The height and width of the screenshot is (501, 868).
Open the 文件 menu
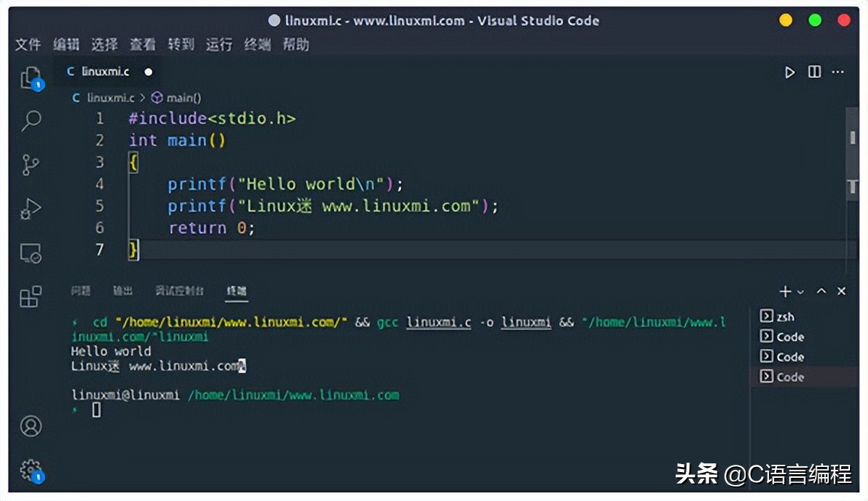(27, 45)
